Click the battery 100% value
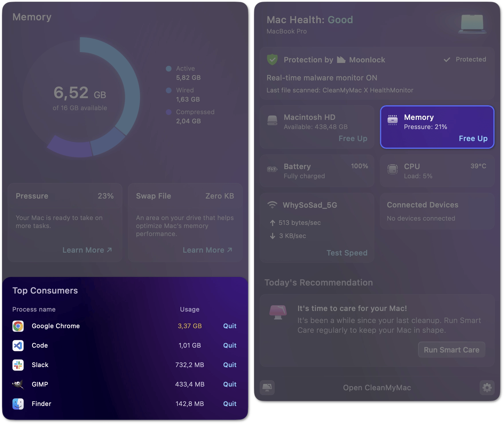The width and height of the screenshot is (504, 424). pyautogui.click(x=359, y=166)
